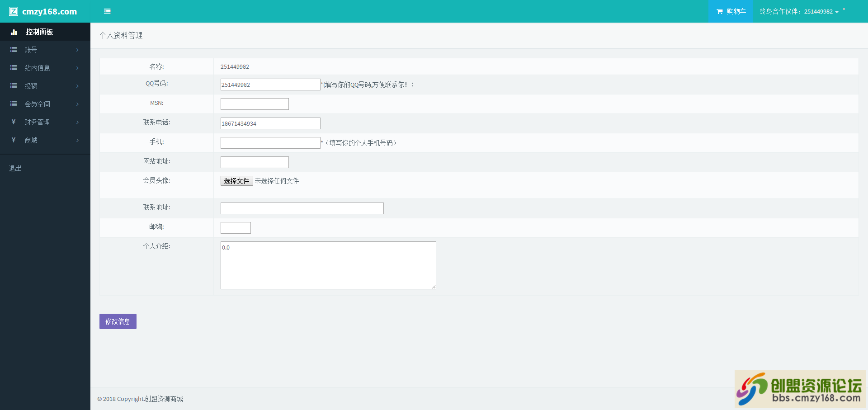
Task: Click the yen icon beside 财务管理
Action: [x=14, y=122]
